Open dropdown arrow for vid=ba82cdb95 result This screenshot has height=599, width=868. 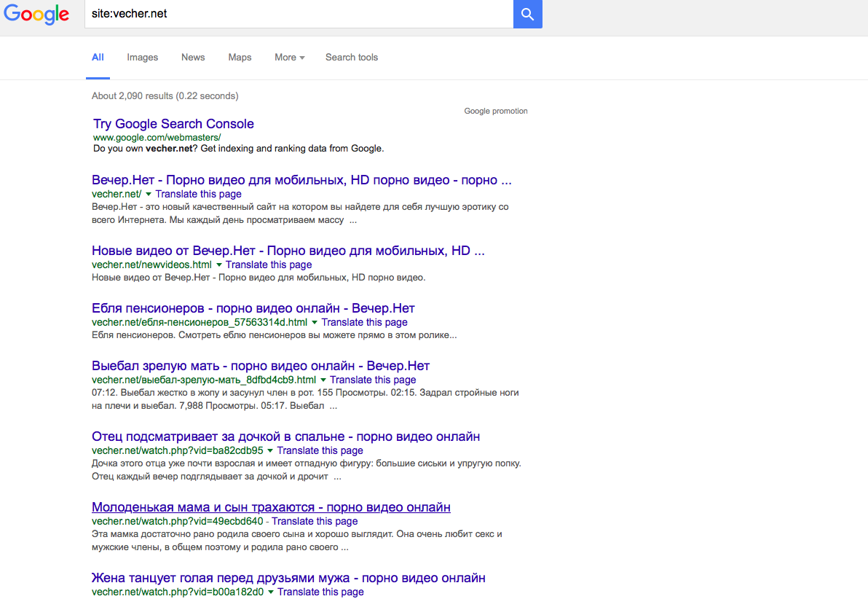pos(270,450)
